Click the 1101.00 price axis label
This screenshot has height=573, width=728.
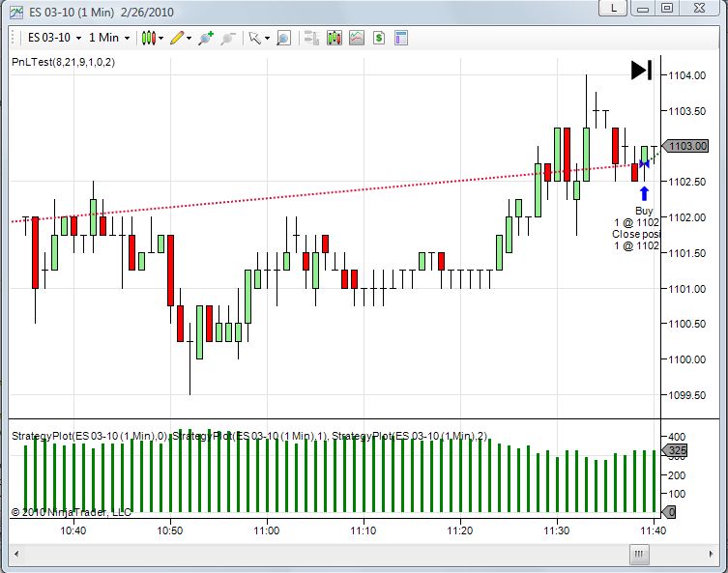[686, 289]
